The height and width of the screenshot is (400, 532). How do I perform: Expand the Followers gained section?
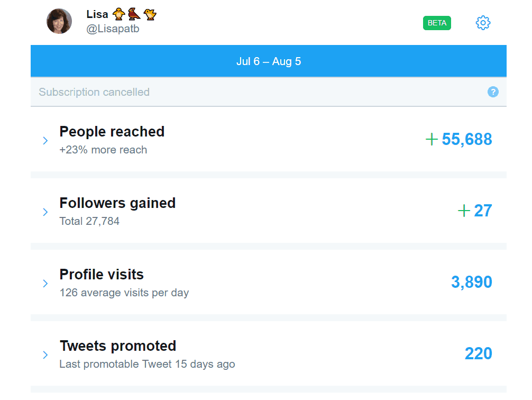[x=45, y=211]
